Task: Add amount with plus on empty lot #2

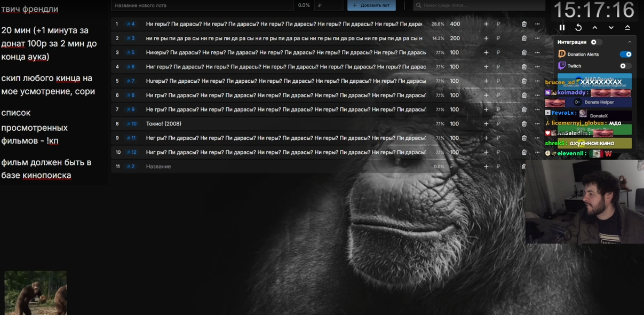Action: [x=486, y=167]
